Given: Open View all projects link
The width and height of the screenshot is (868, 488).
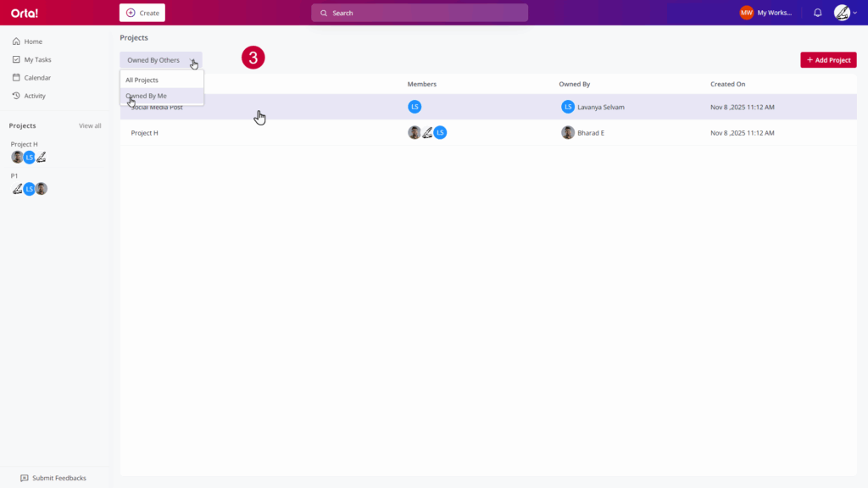Looking at the screenshot, I should (90, 126).
